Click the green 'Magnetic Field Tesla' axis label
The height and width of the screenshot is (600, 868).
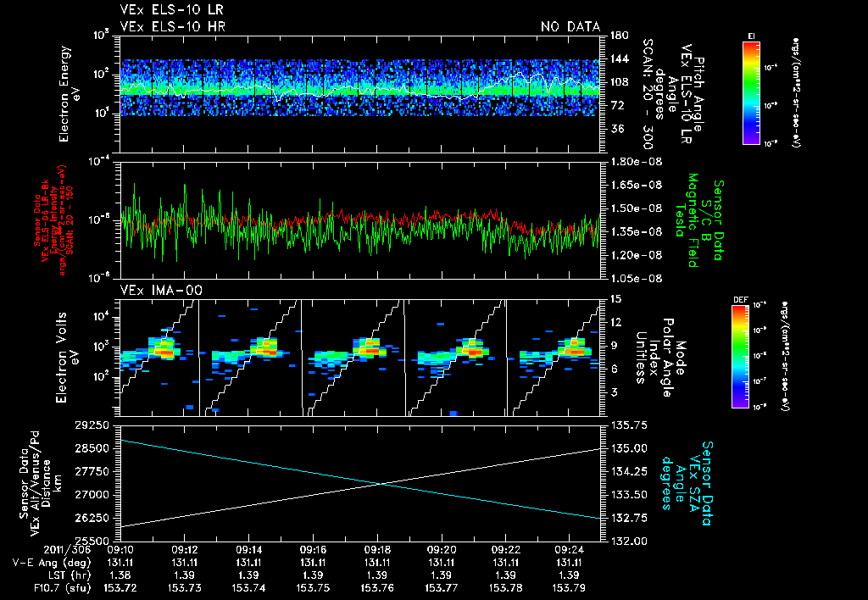(x=687, y=220)
